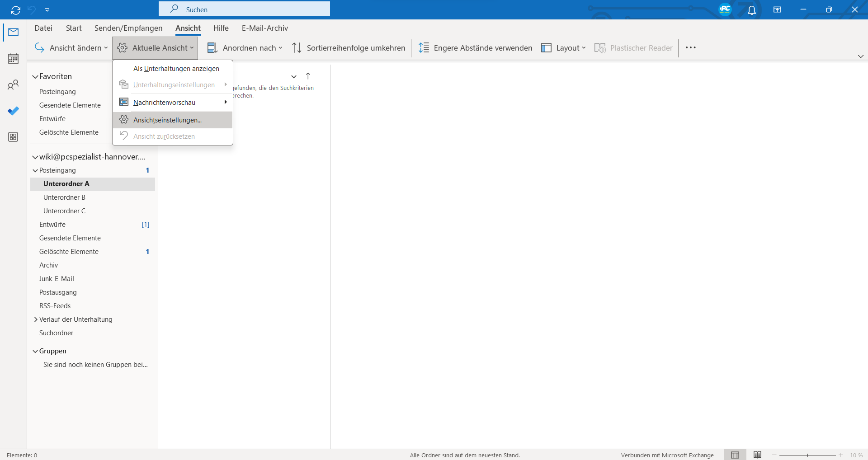Open the Calendar module icon

click(x=13, y=59)
